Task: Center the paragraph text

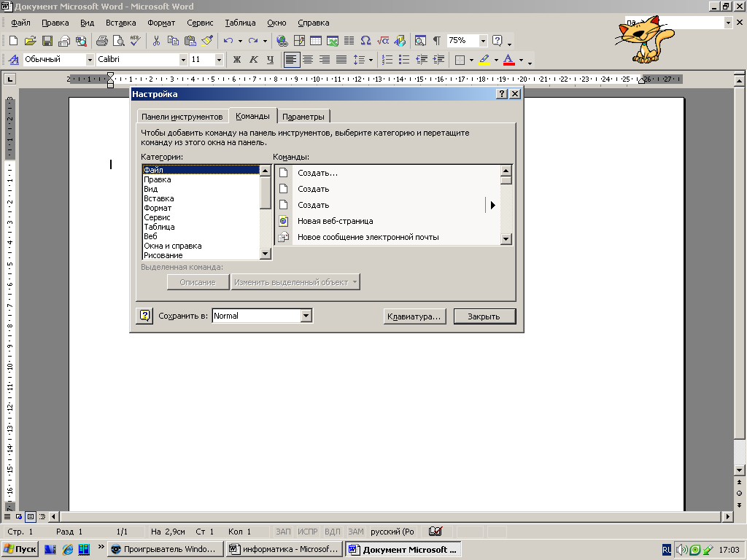Action: [309, 60]
